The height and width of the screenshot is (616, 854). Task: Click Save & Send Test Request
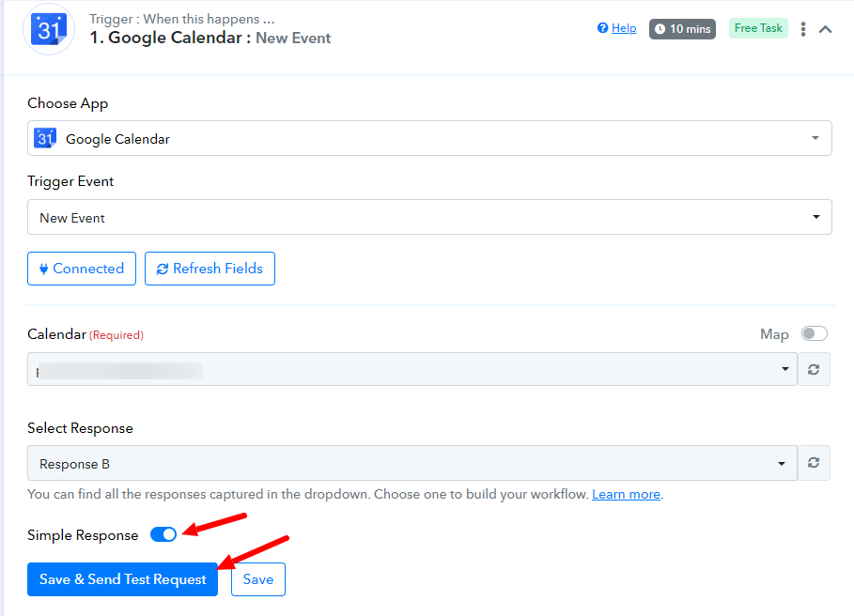pyautogui.click(x=122, y=579)
